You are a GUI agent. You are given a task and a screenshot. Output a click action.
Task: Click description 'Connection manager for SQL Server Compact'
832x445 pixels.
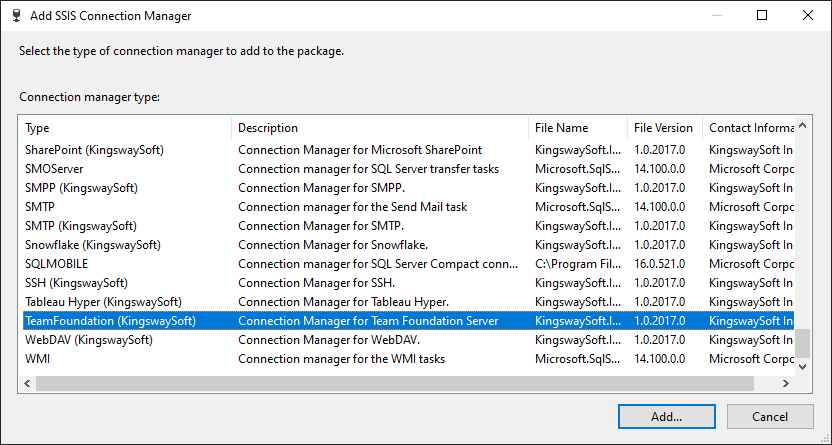[x=378, y=264]
